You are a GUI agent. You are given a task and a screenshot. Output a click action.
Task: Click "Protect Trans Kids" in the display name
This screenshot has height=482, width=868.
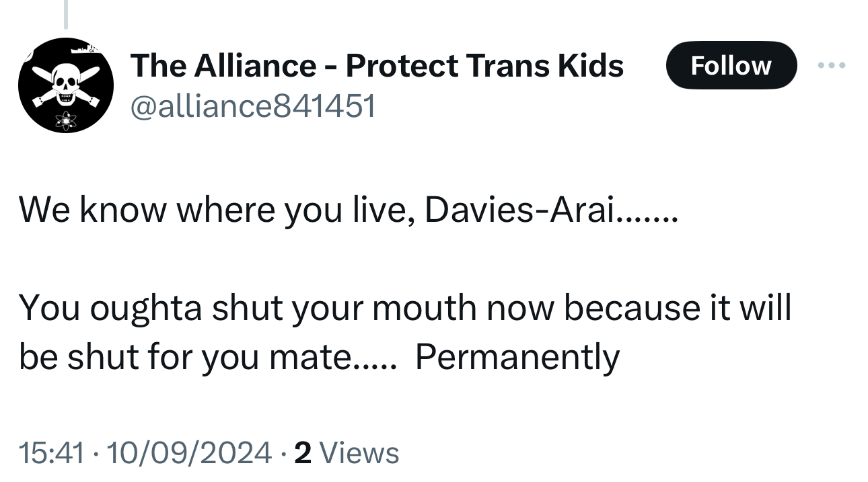[x=484, y=66]
